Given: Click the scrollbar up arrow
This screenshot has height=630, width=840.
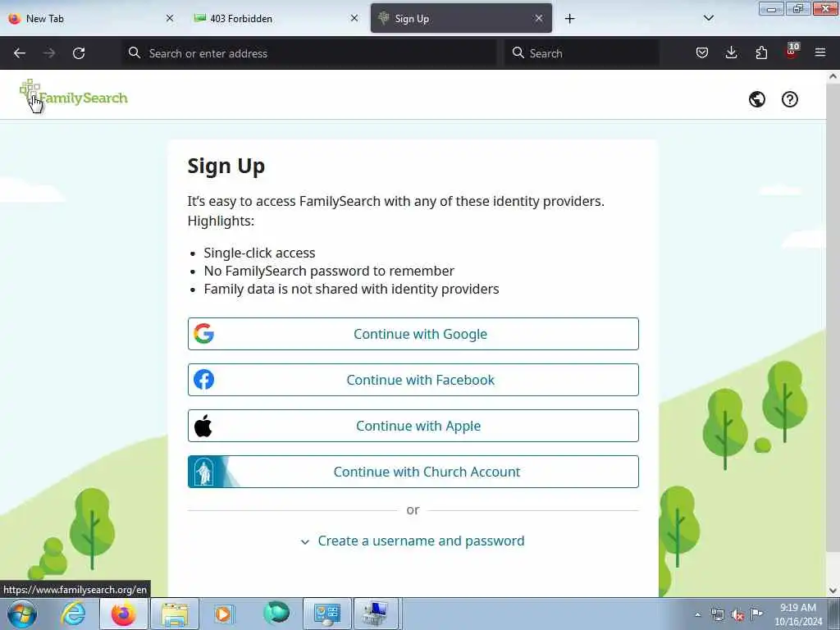Looking at the screenshot, I should pyautogui.click(x=833, y=76).
